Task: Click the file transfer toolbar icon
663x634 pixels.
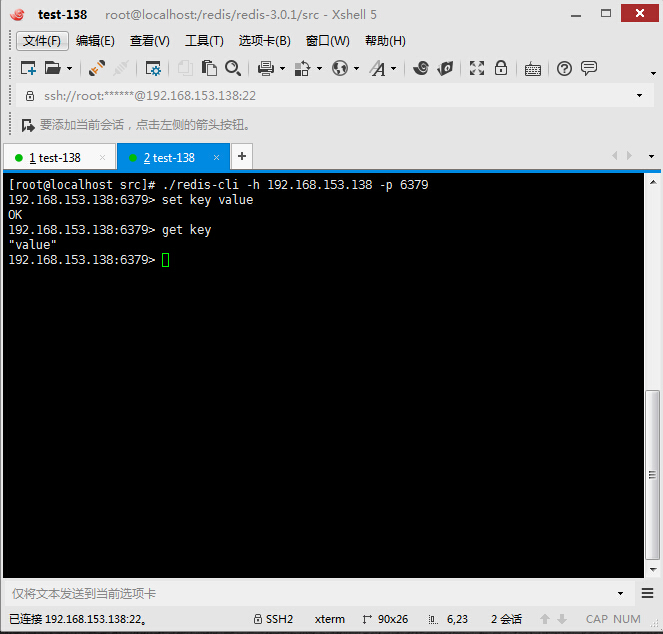Action: pyautogui.click(x=302, y=68)
